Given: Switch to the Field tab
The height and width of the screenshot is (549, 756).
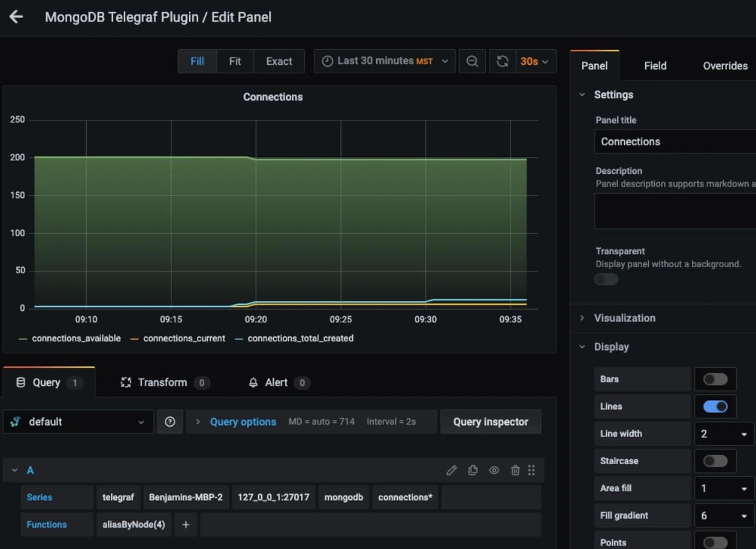Looking at the screenshot, I should (x=655, y=65).
